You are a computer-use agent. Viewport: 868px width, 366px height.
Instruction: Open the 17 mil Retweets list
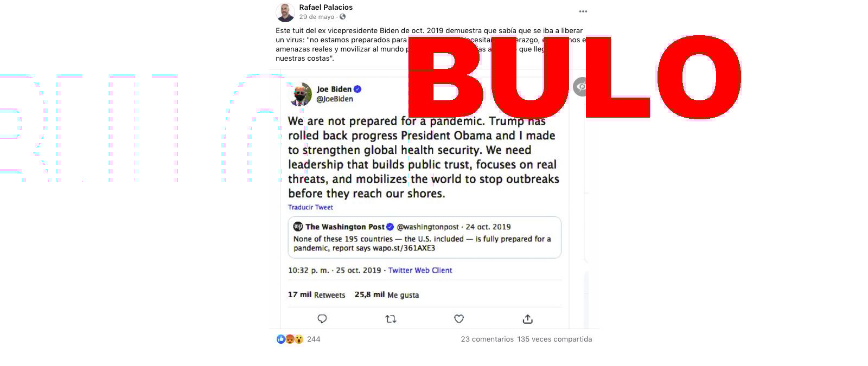pos(316,295)
